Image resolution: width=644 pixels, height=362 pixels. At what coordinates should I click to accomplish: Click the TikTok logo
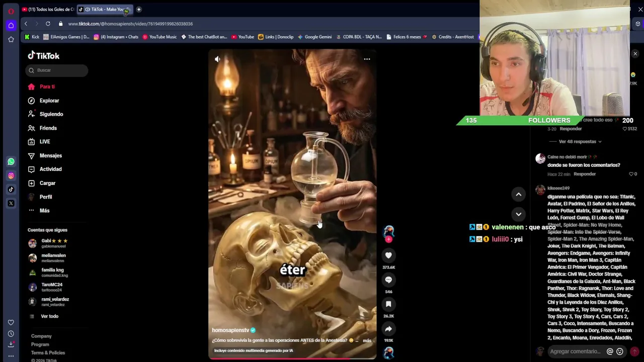coord(44,56)
